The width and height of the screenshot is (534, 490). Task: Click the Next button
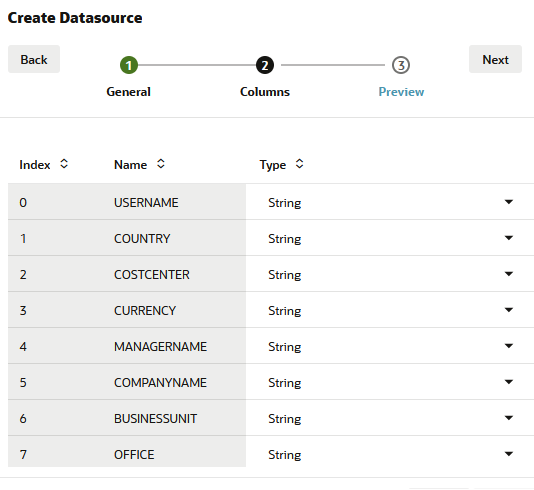pos(495,59)
